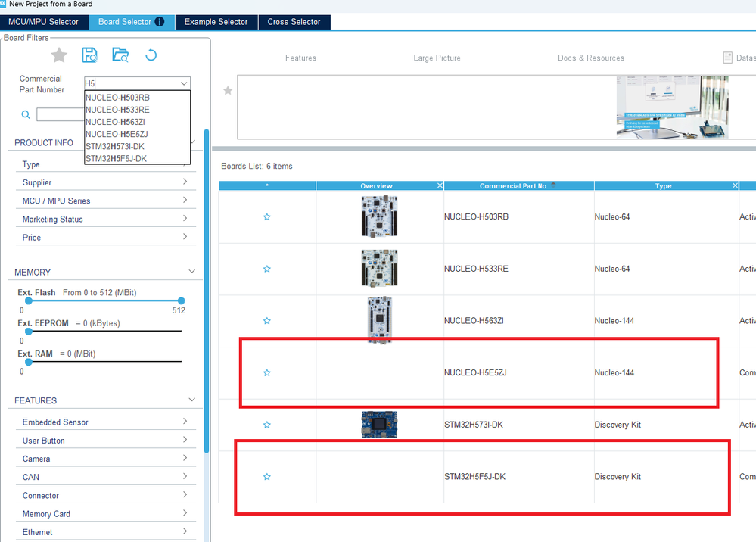Screen dimensions: 756x542
Task: Adjust Ext. Flash minimum slider handle
Action: pos(29,301)
